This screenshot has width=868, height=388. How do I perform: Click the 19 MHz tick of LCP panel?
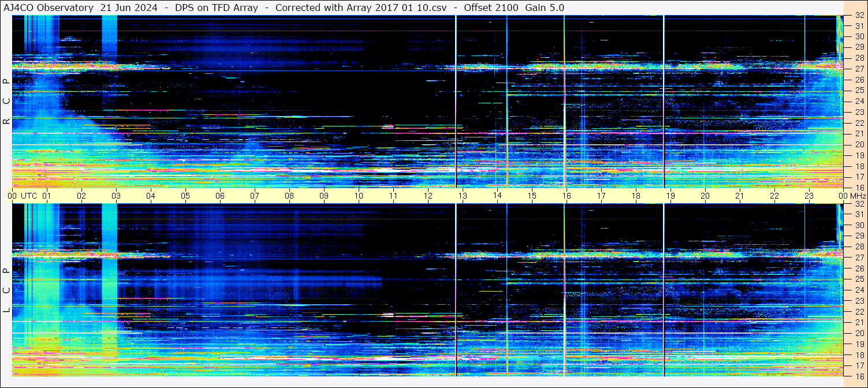(859, 344)
